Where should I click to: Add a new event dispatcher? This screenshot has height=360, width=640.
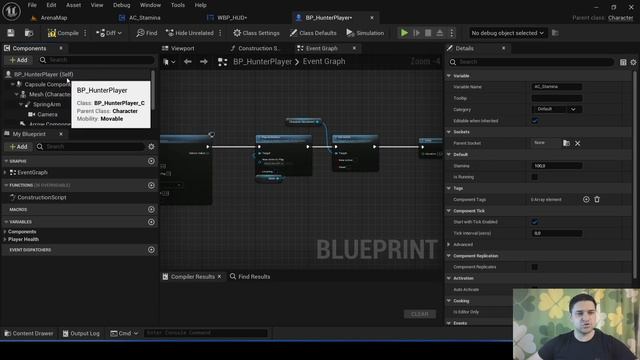coord(151,250)
